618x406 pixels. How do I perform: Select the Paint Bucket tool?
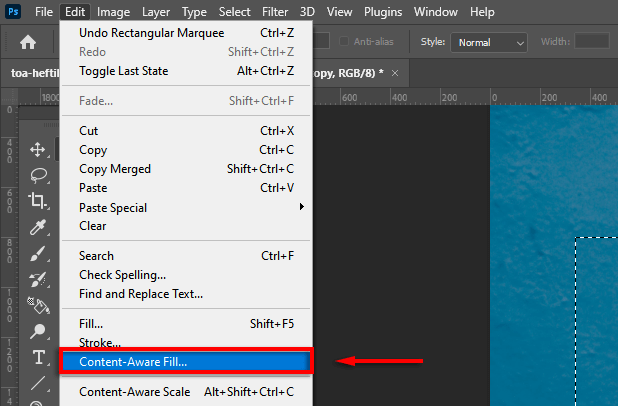click(x=38, y=305)
